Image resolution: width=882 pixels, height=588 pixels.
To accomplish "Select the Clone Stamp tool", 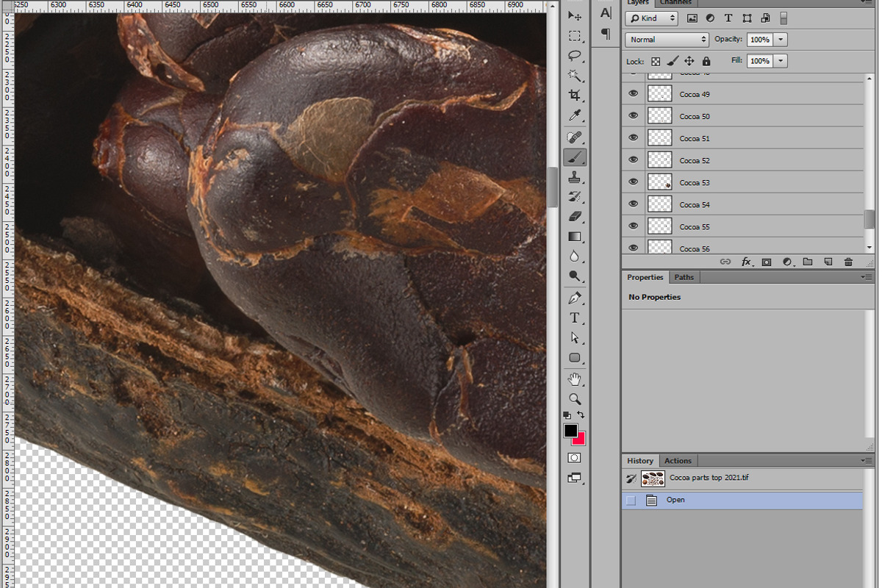I will [x=575, y=177].
